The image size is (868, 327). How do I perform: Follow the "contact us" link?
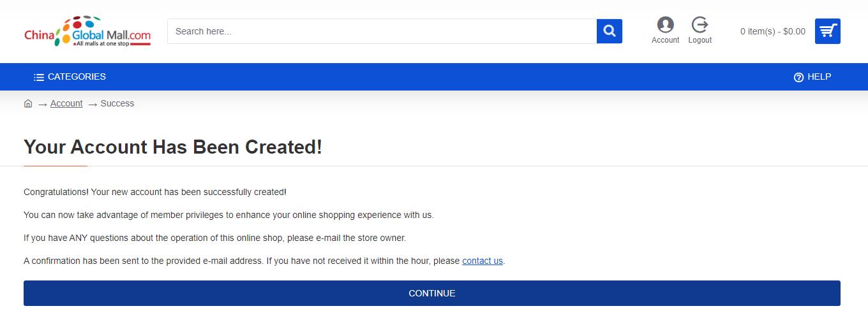pos(483,261)
